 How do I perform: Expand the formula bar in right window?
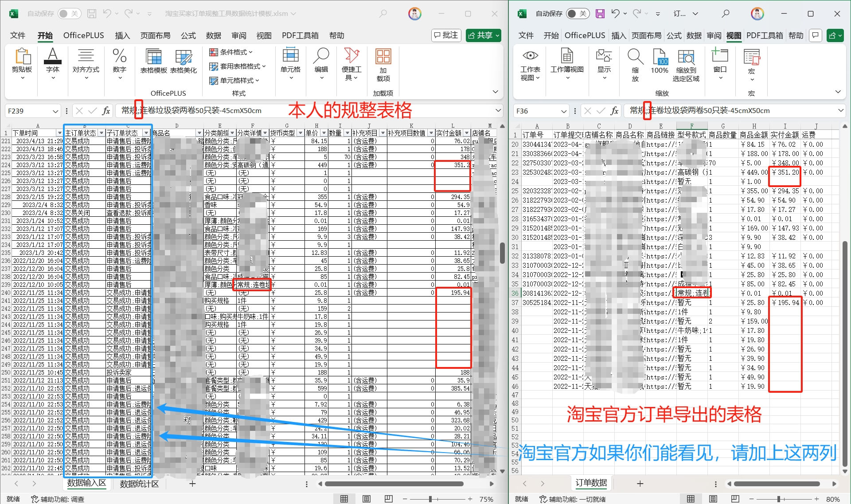(x=841, y=110)
